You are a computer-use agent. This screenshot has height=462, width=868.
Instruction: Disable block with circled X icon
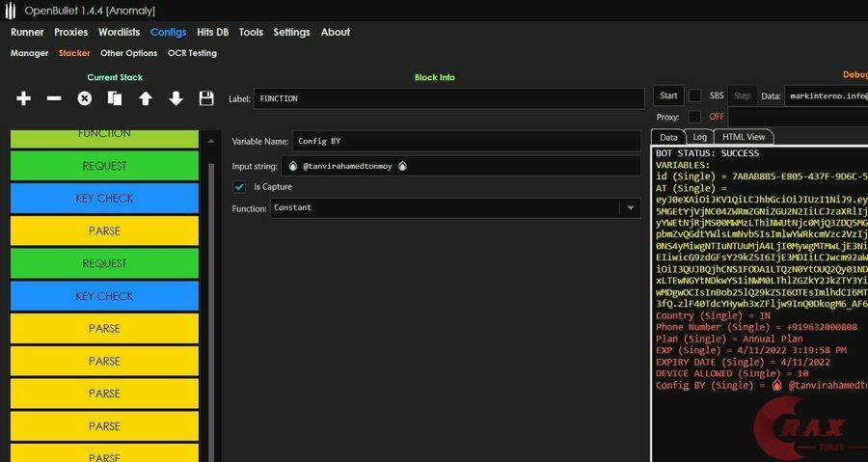click(x=84, y=99)
